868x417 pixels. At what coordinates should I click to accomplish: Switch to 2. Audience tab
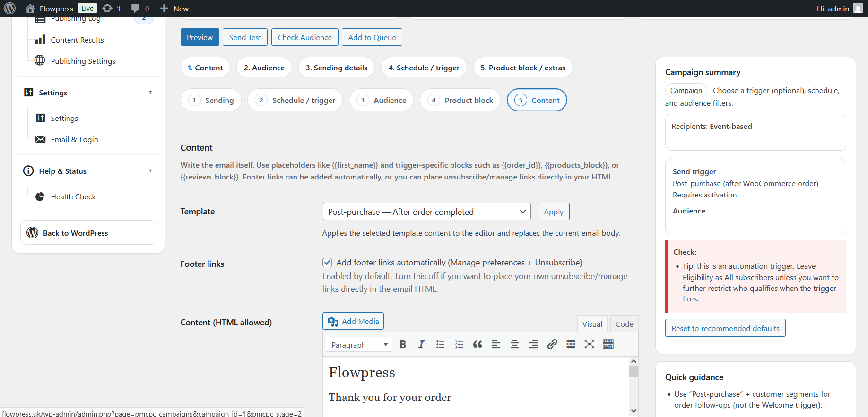(264, 68)
